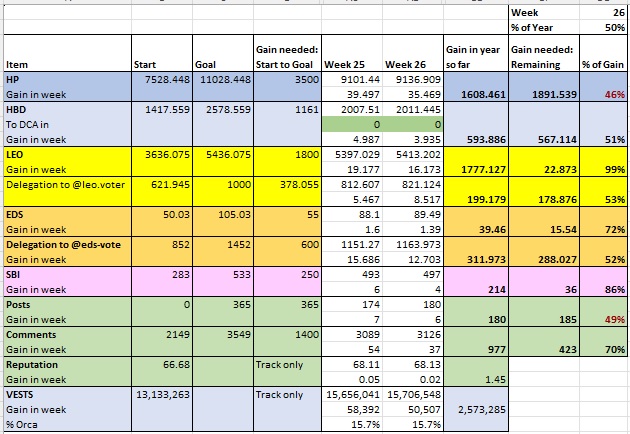Select the 'Reputation' row label cell

68,364
